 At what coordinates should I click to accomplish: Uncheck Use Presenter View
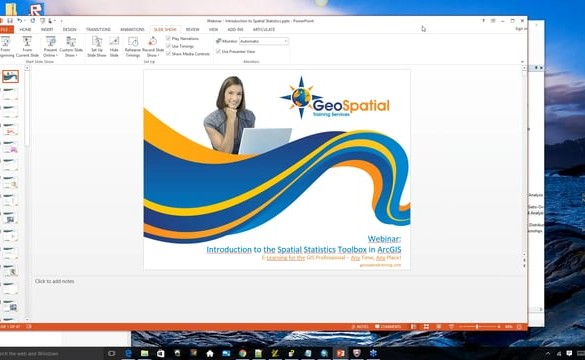pyautogui.click(x=218, y=51)
